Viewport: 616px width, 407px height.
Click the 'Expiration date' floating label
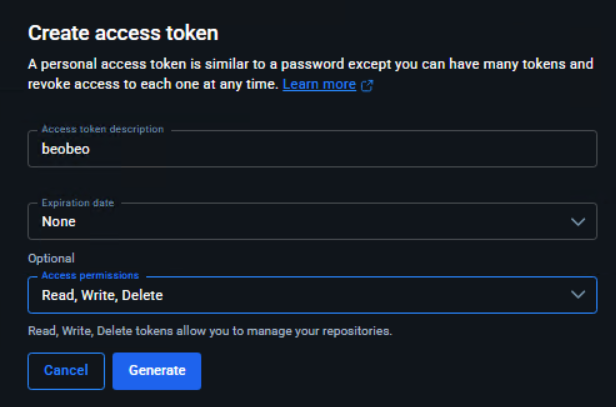click(78, 202)
